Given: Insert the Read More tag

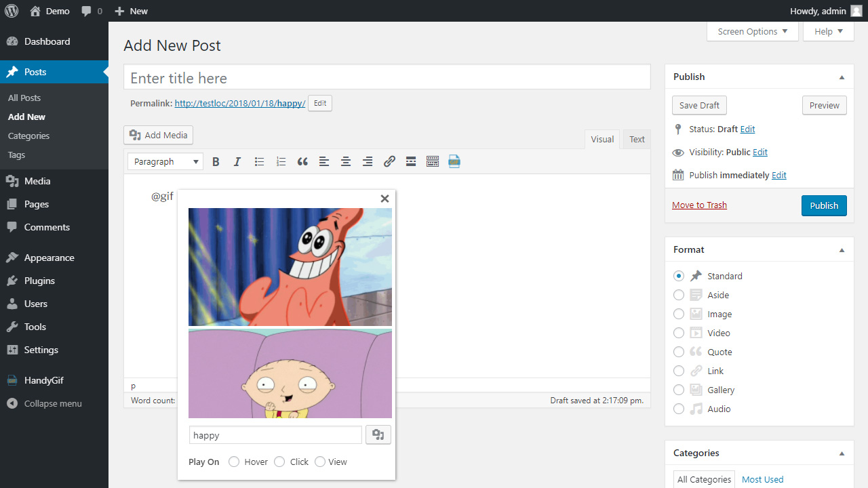Looking at the screenshot, I should coord(411,161).
